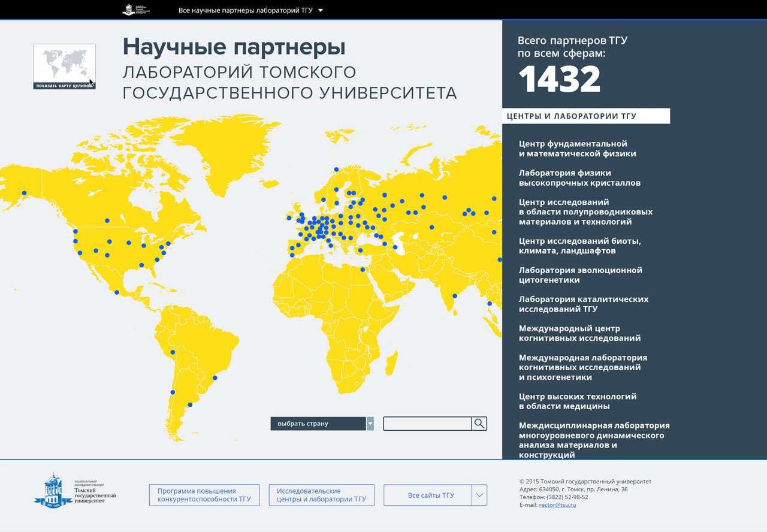Click the Tomsk State University footer logo
This screenshot has width=767, height=532.
pos(75,489)
